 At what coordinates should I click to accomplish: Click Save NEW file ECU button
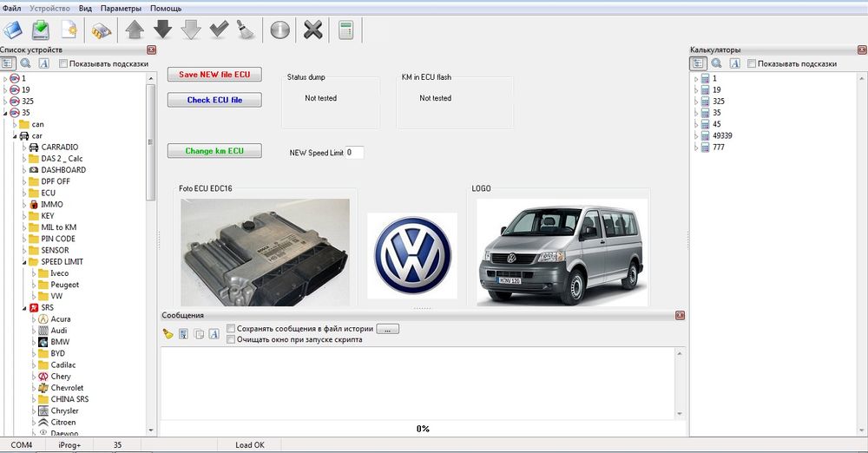214,75
